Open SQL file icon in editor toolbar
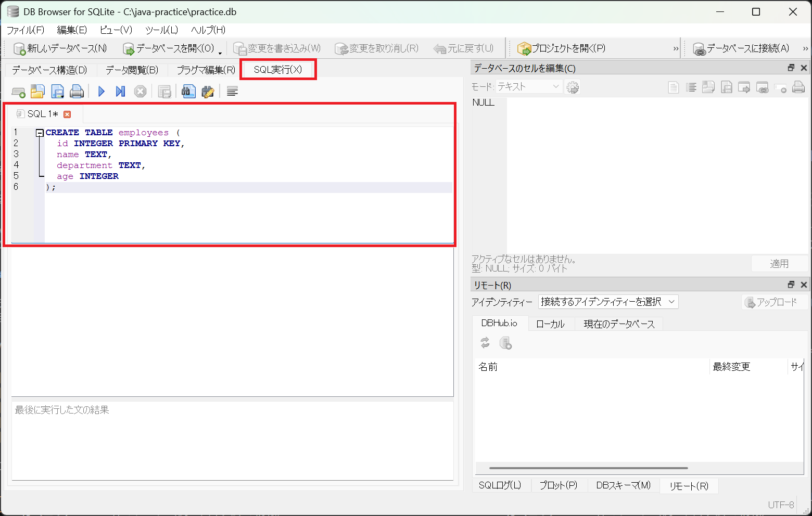Image resolution: width=812 pixels, height=516 pixels. coord(37,92)
